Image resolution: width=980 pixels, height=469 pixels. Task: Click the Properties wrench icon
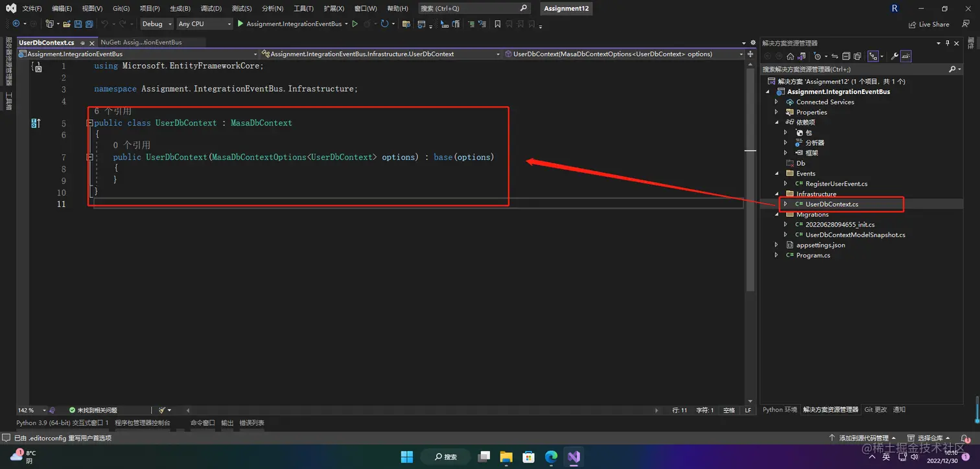tap(894, 56)
